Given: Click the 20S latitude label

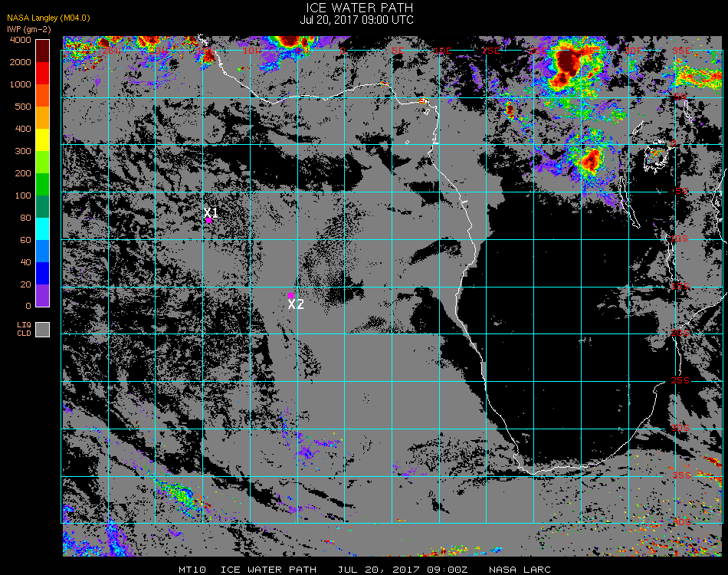Looking at the screenshot, I should [680, 333].
